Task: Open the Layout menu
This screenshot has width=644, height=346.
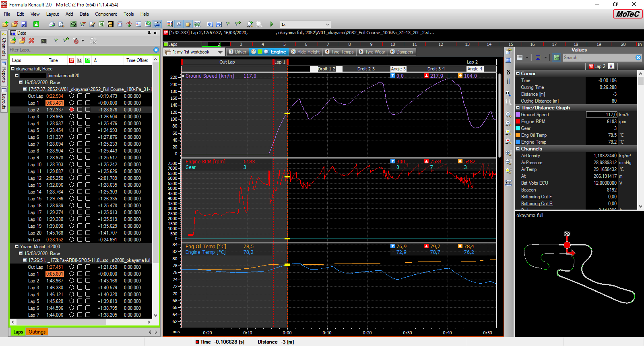Action: [x=52, y=14]
